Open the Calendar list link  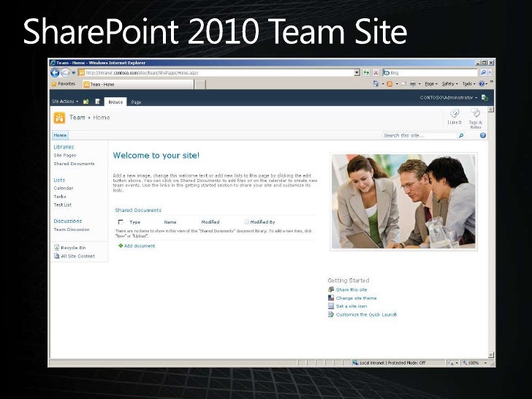click(x=64, y=189)
